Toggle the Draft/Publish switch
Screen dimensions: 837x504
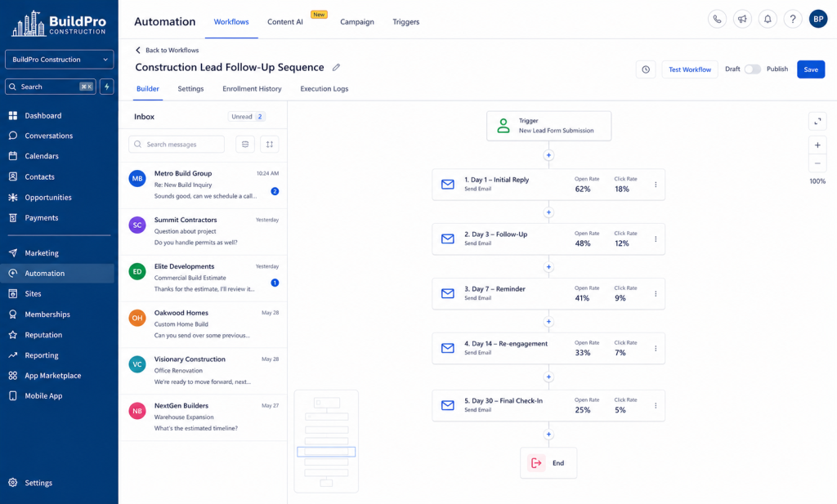point(753,69)
